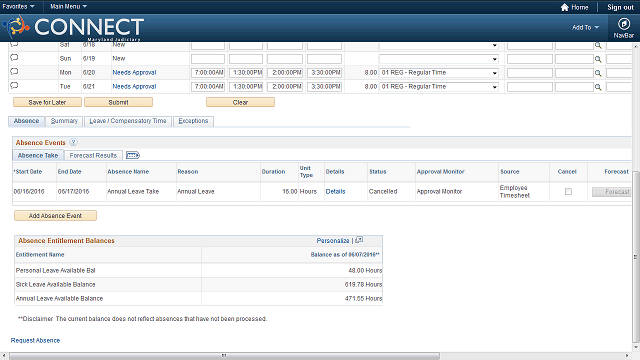This screenshot has height=360, width=640.
Task: Click lookup magnifier in Mon 6/20 row
Action: pyautogui.click(x=598, y=73)
